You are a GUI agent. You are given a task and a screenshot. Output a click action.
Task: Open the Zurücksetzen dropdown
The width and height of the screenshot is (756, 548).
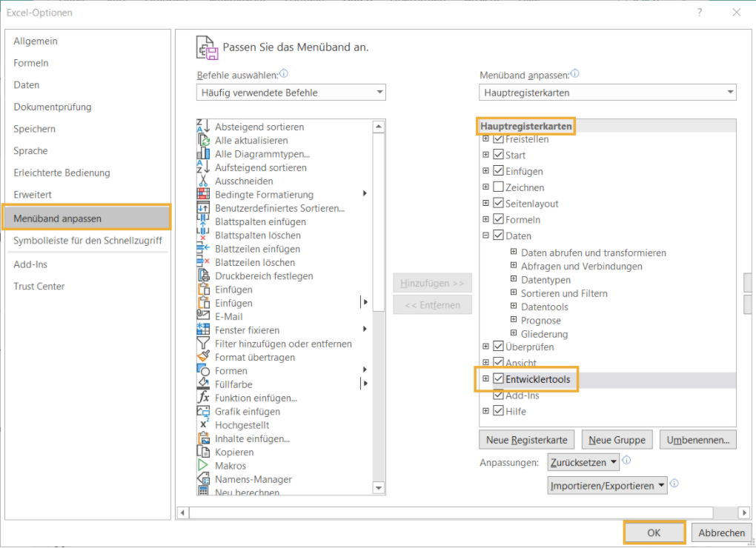[x=584, y=463]
